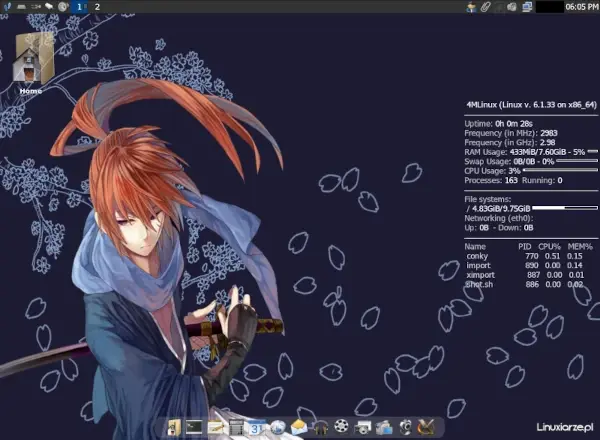This screenshot has height=440, width=600.
Task: Click the CPU Usage bar in conky
Action: [560, 171]
